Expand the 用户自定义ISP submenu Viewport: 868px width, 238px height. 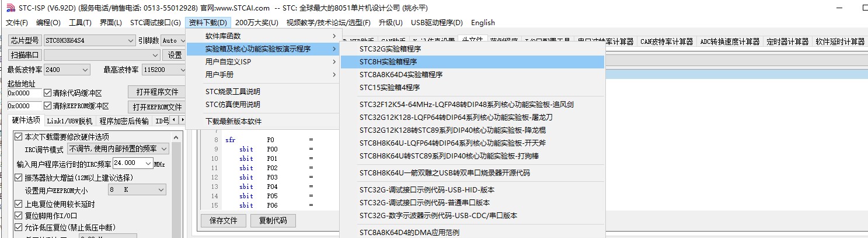pyautogui.click(x=263, y=62)
